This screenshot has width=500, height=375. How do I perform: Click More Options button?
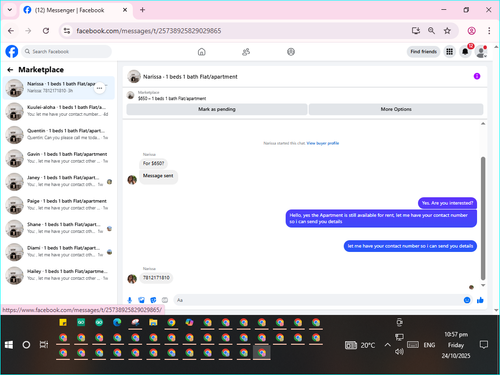point(396,109)
